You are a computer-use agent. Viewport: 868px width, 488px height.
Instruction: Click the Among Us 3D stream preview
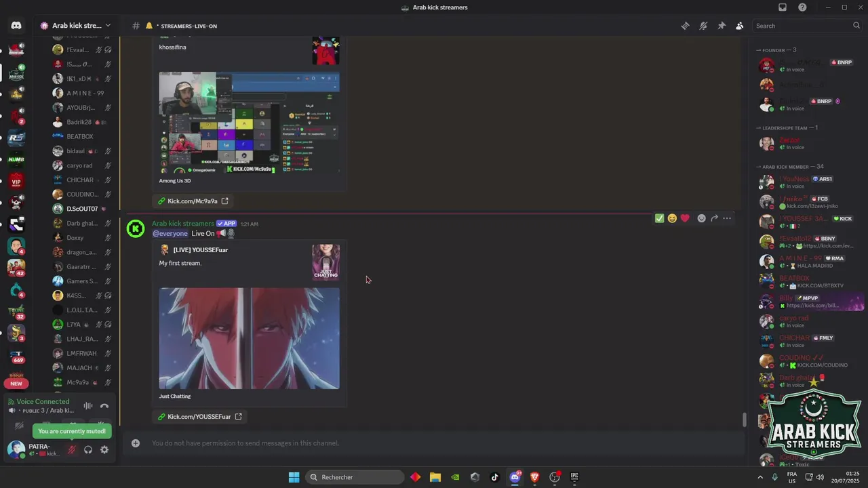pos(249,123)
